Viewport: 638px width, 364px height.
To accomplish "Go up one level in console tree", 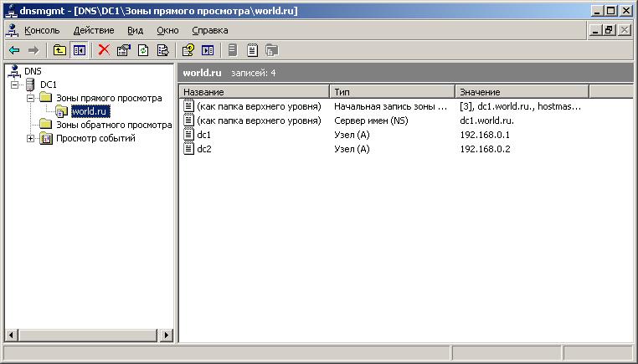I will [x=59, y=50].
